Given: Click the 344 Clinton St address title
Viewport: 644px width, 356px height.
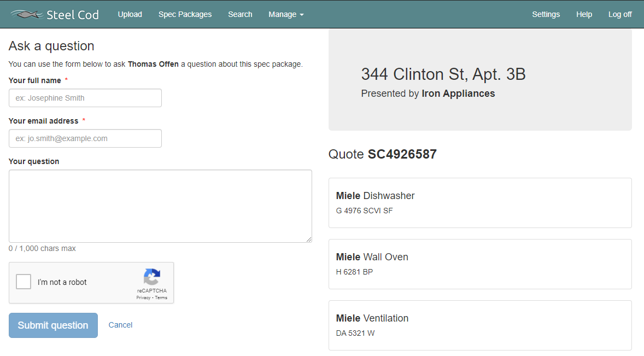Looking at the screenshot, I should coord(443,74).
